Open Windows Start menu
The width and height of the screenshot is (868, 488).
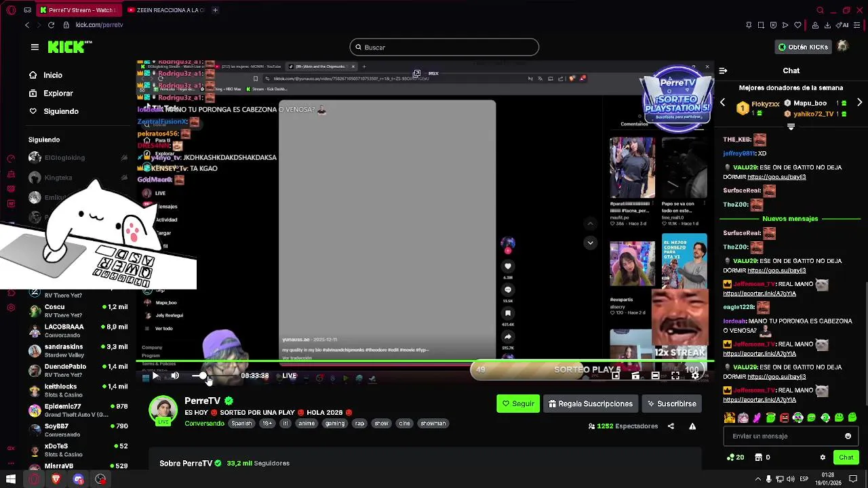pos(11,479)
